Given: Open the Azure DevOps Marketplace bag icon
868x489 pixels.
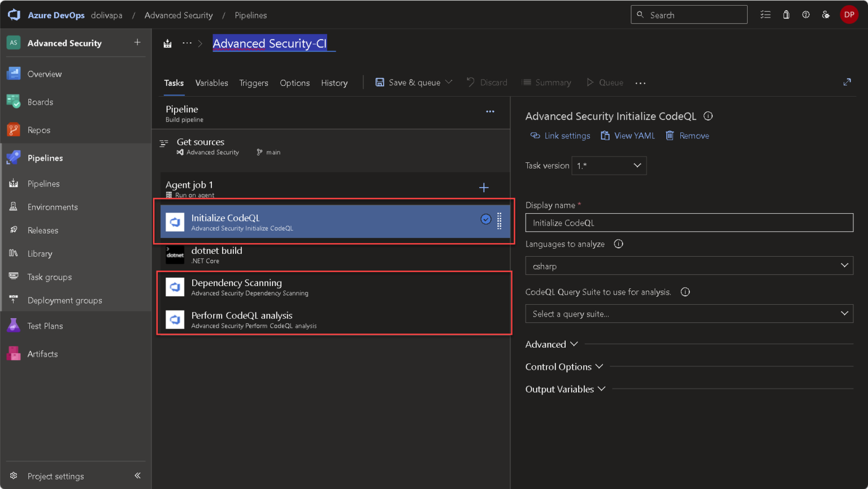Looking at the screenshot, I should 786,15.
